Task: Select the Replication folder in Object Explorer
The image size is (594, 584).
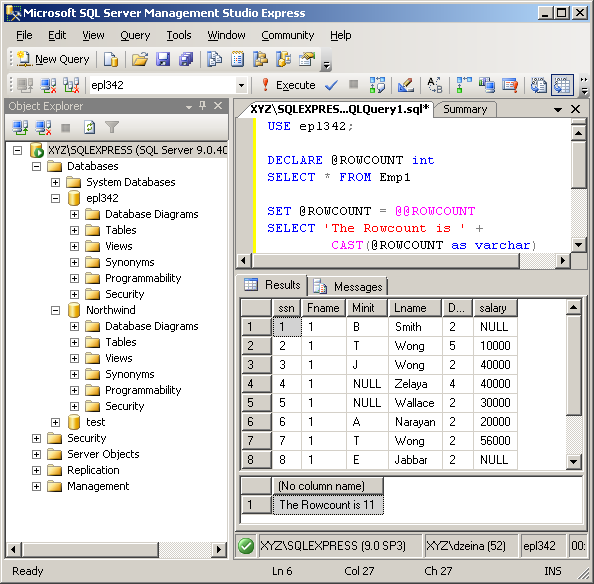Action: pos(93,470)
